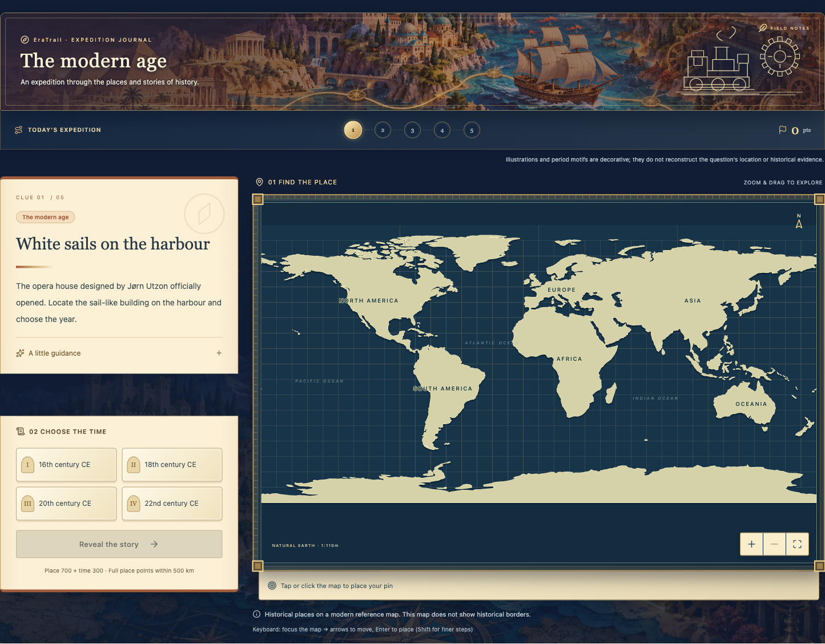
Task: Click the Asia map label
Action: click(x=693, y=300)
